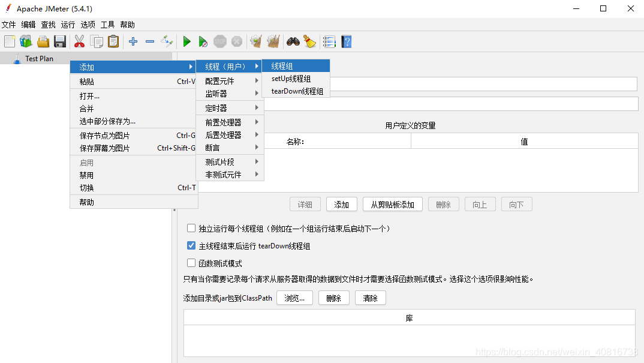Open the 文件 menu
Image resolution: width=644 pixels, height=363 pixels.
8,25
